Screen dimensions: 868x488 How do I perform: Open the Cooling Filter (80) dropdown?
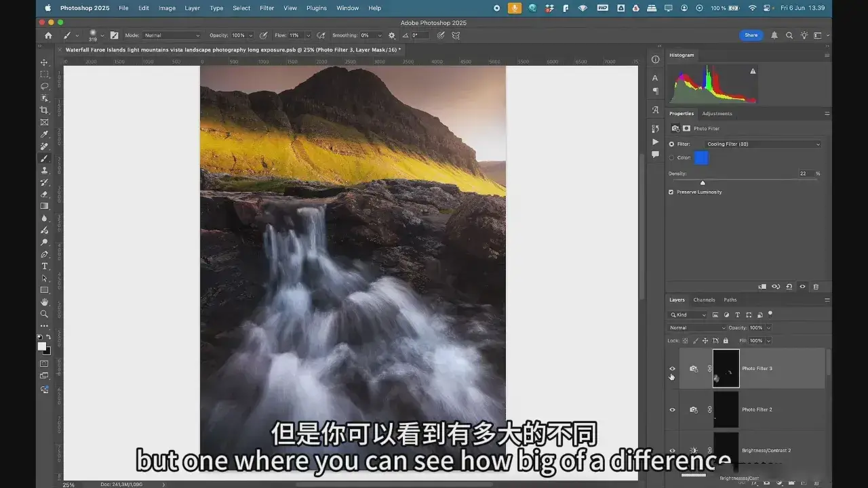click(763, 144)
